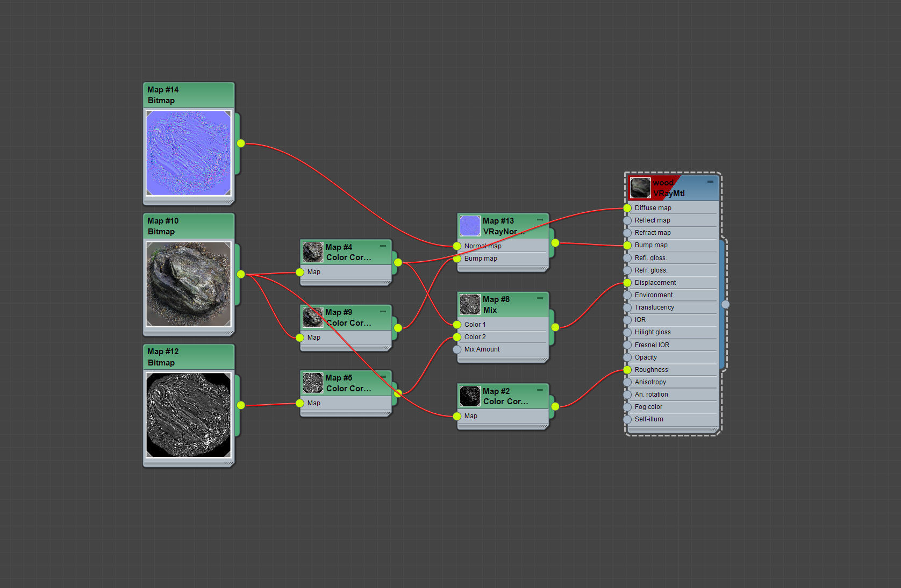The width and height of the screenshot is (901, 588).
Task: Click the An. rotation input socket
Action: point(627,395)
